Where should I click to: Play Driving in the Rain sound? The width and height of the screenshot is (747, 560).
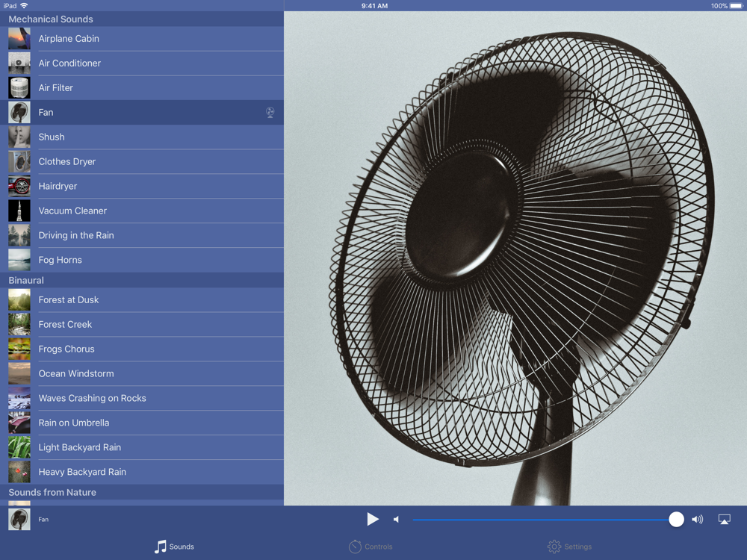(x=76, y=235)
